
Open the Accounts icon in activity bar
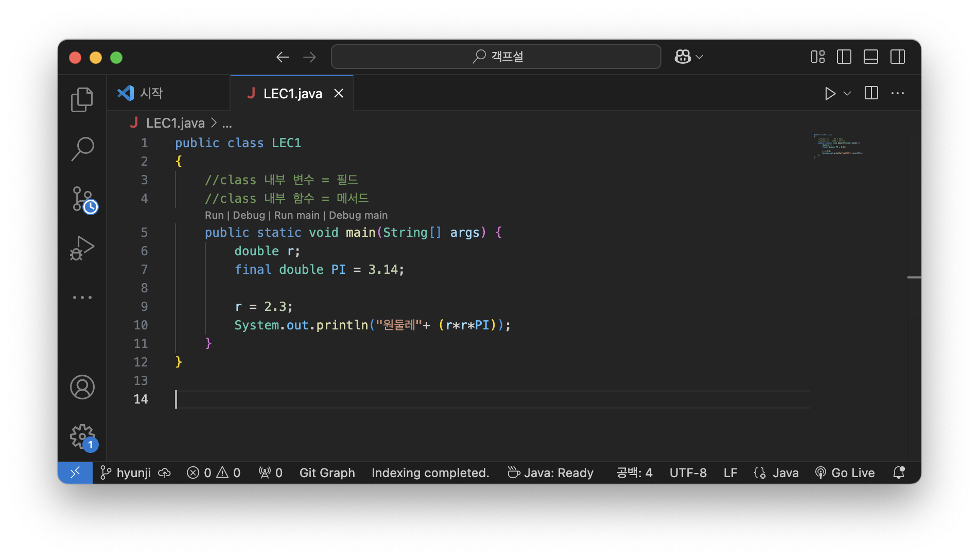pos(82,388)
